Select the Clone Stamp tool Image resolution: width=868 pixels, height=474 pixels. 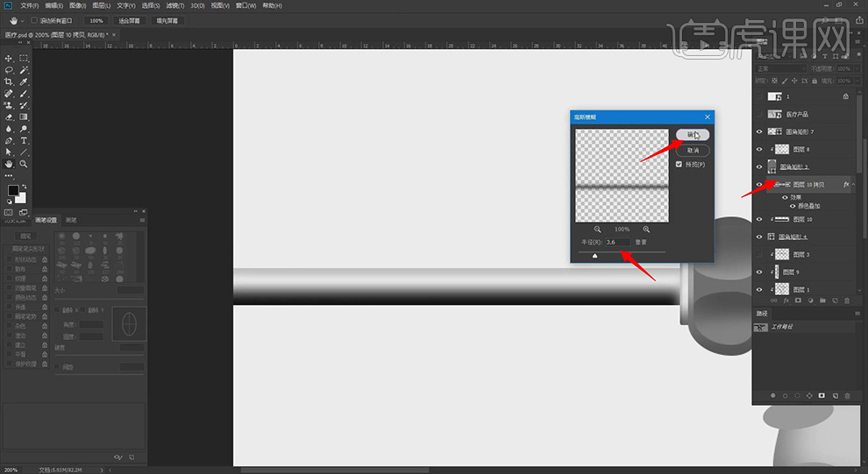click(8, 105)
